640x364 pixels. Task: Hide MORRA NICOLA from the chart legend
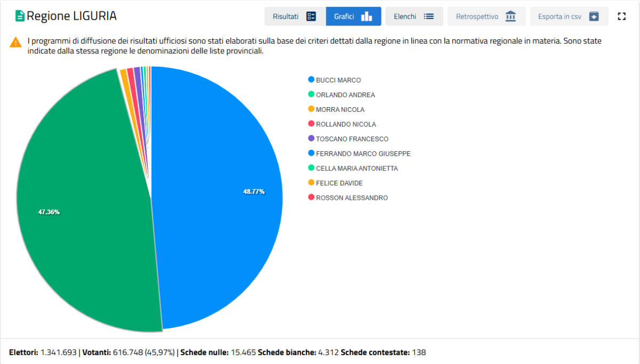pyautogui.click(x=340, y=110)
